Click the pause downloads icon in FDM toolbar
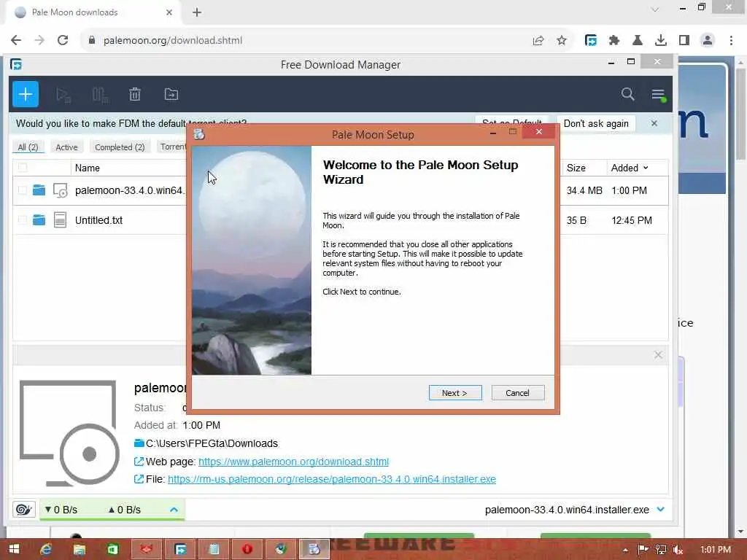Screen dimensions: 747x560 pyautogui.click(x=100, y=95)
